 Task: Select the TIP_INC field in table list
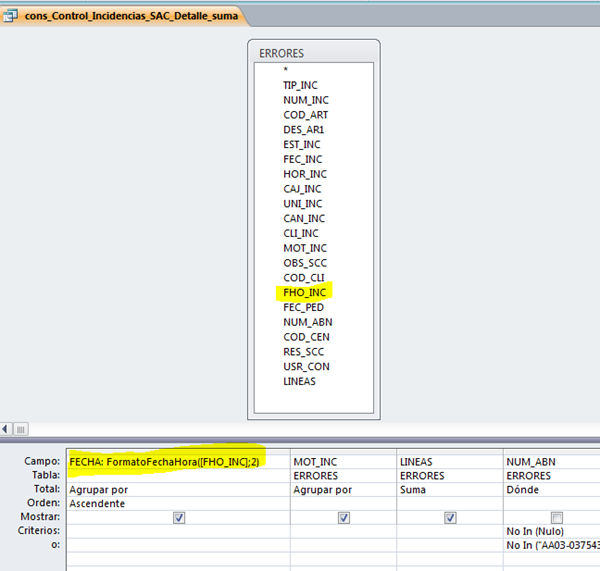pos(303,85)
